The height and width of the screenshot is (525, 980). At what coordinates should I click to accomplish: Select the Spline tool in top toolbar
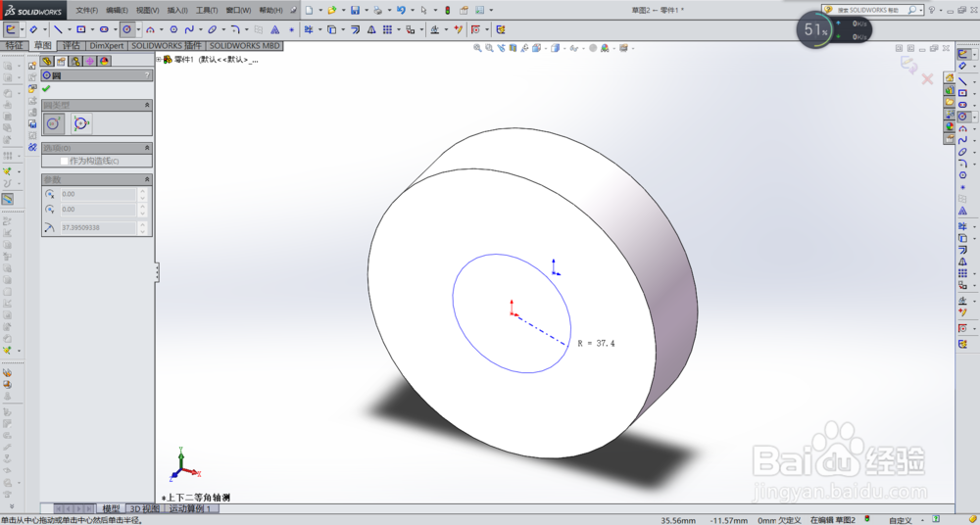click(x=189, y=29)
